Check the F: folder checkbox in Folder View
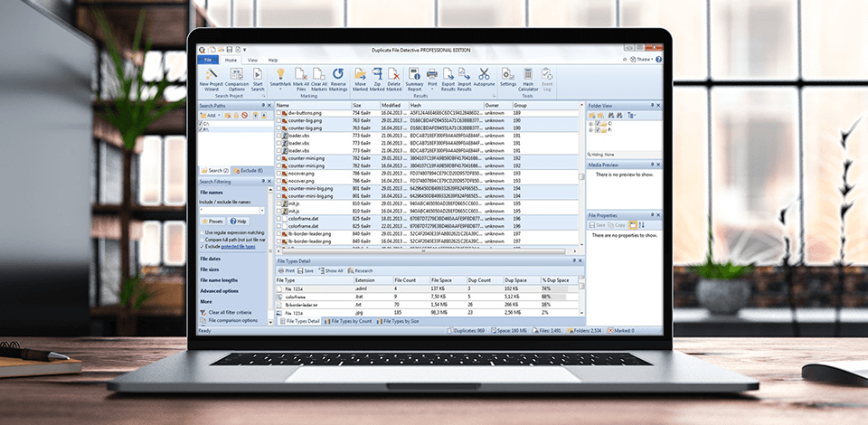Screen dimensions: 868x425 coord(596,130)
